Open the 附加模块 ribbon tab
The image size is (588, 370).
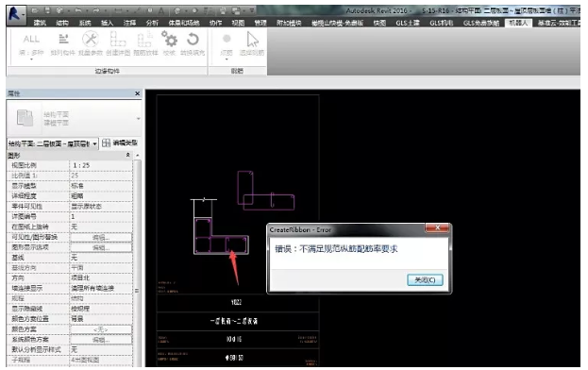tap(289, 24)
